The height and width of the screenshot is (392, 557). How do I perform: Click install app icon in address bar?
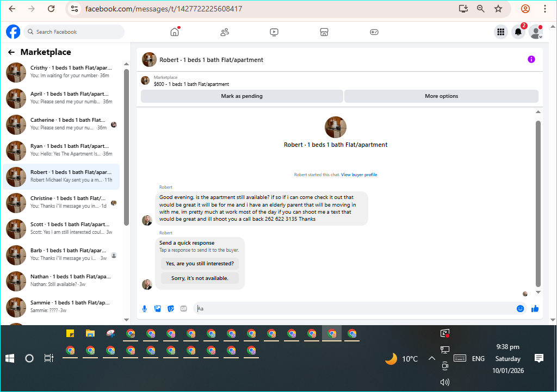click(x=463, y=9)
